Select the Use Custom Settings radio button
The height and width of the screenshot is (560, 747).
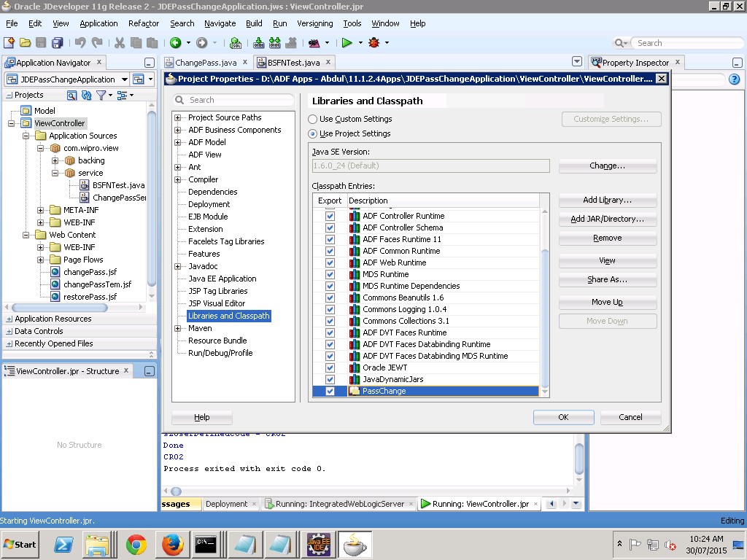click(x=313, y=119)
